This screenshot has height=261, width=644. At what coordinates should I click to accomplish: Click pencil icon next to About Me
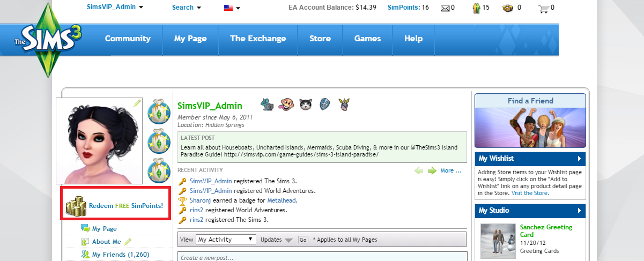coord(127,241)
